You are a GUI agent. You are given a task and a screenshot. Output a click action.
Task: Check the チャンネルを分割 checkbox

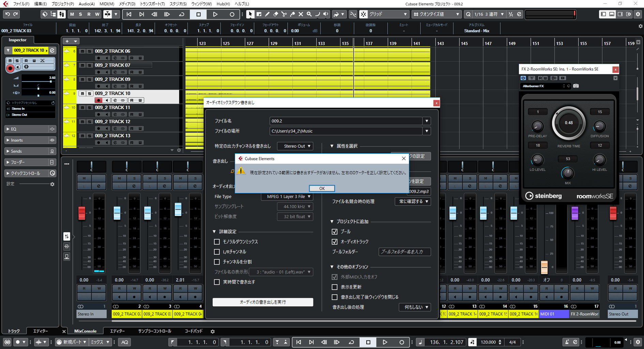tap(217, 262)
